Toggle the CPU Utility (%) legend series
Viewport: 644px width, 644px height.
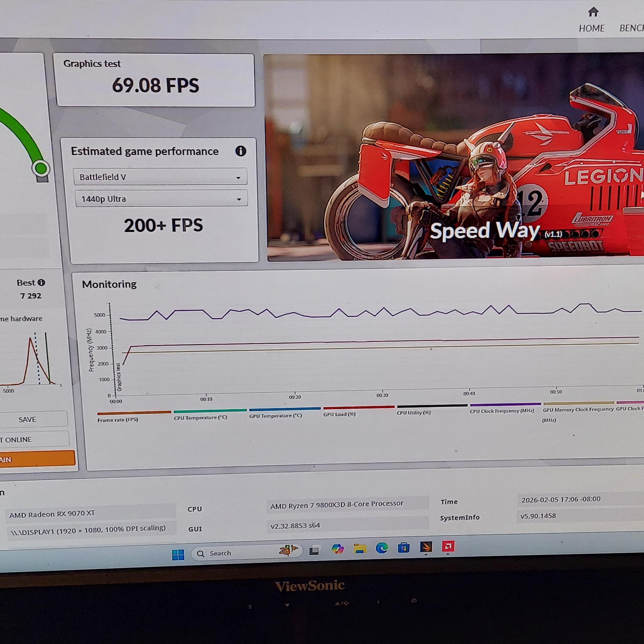432,409
